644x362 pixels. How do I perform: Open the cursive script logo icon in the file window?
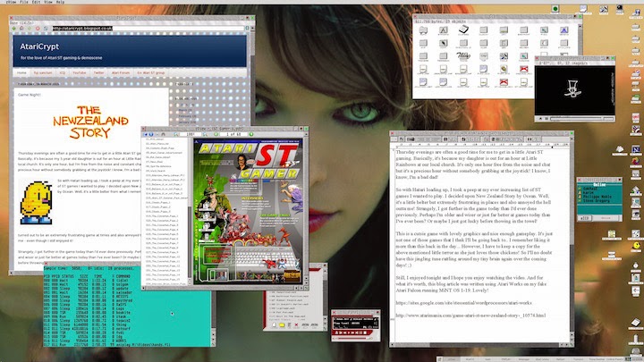pyautogui.click(x=463, y=55)
